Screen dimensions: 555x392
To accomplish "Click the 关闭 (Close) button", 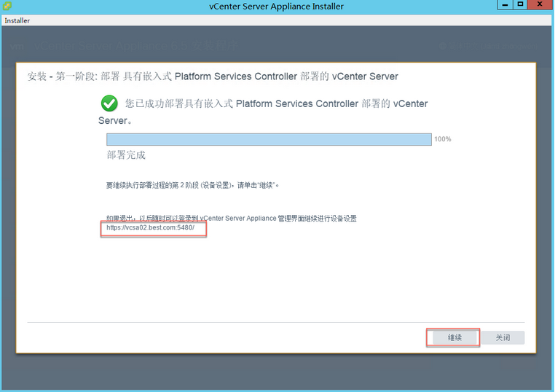I will [503, 337].
